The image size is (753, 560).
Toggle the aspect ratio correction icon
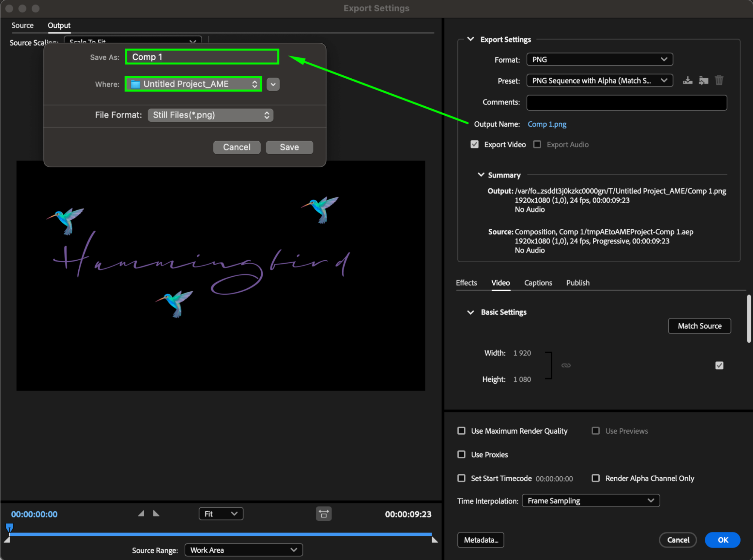pyautogui.click(x=324, y=514)
